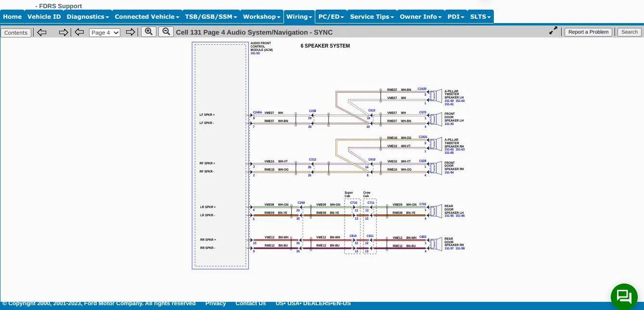Go back using arrow beside Contents button

(x=42, y=32)
